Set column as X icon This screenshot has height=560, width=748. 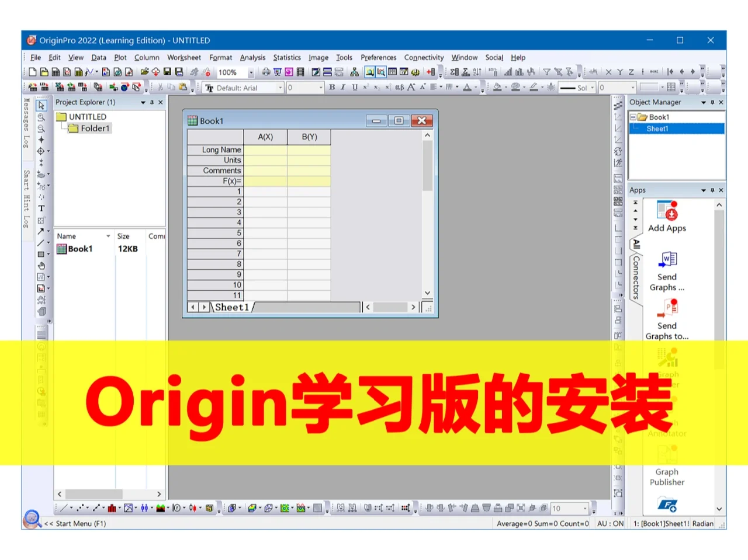(608, 72)
